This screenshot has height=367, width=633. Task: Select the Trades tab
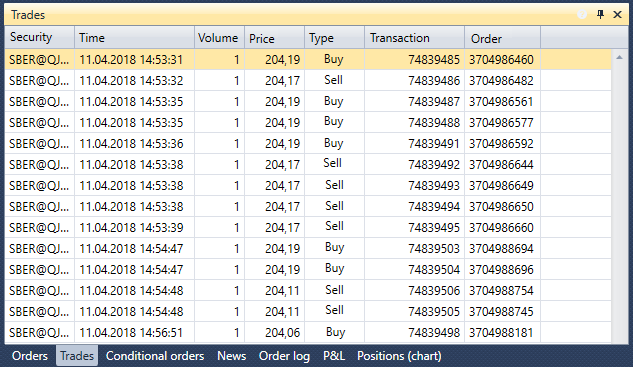click(77, 356)
